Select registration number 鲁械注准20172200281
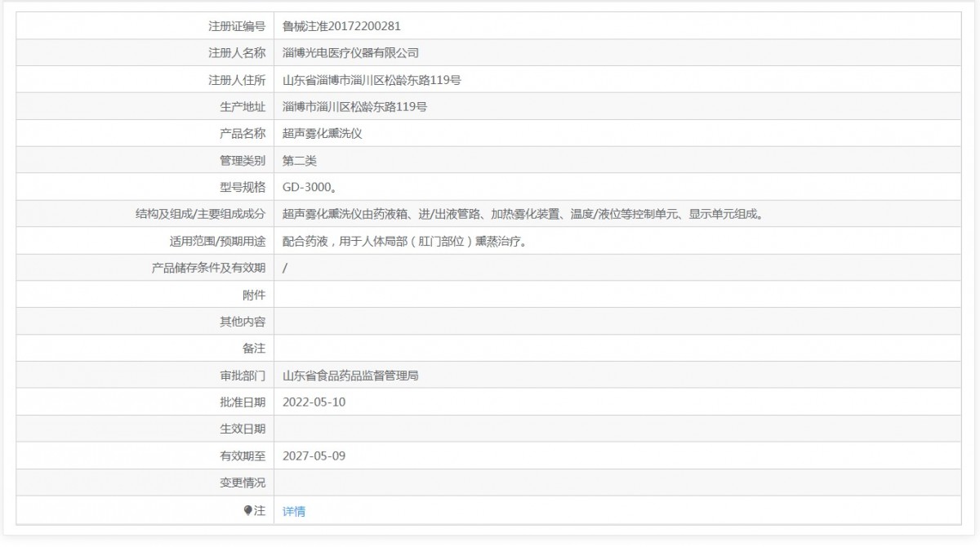Screen dimensions: 980x547 [x=341, y=26]
